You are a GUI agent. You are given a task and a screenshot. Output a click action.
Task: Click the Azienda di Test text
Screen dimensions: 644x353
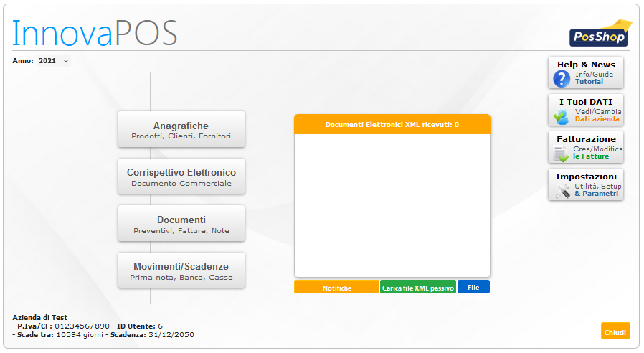(x=40, y=317)
